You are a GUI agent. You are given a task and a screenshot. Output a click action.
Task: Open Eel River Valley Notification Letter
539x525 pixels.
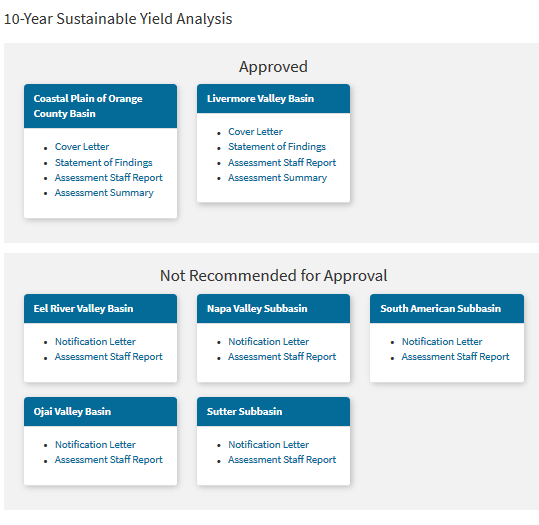[95, 342]
